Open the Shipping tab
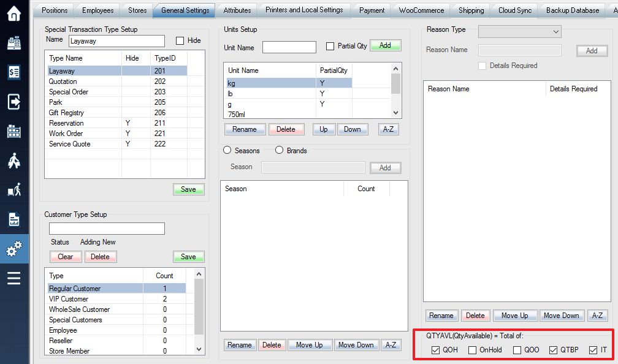The image size is (618, 364). point(471,10)
